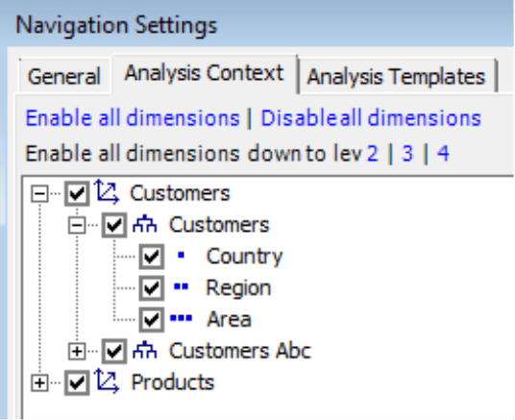Expand the Customers Abc hierarchy node
The height and width of the screenshot is (420, 515).
[77, 352]
